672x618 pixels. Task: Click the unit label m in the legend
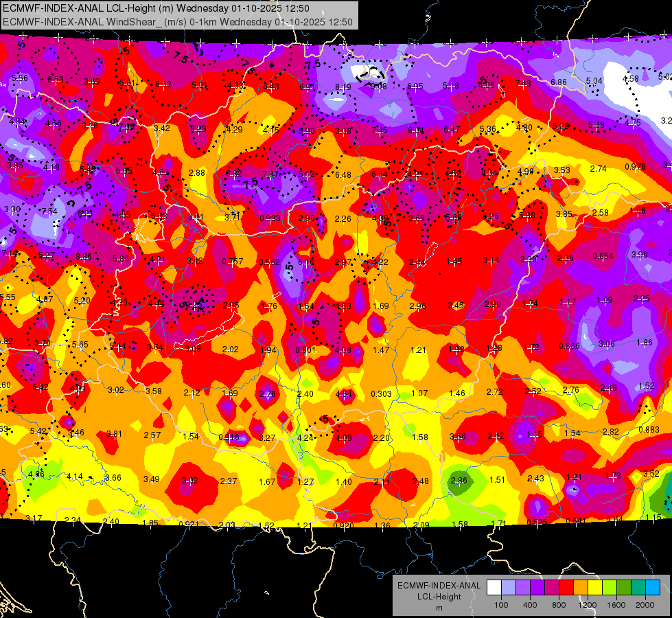[439, 608]
